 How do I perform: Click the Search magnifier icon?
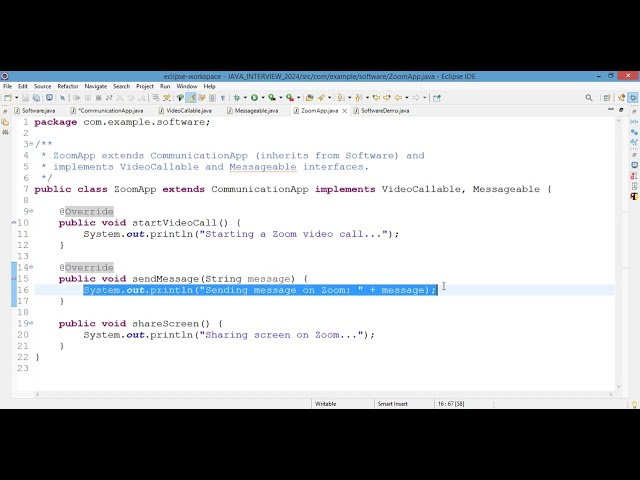(589, 98)
